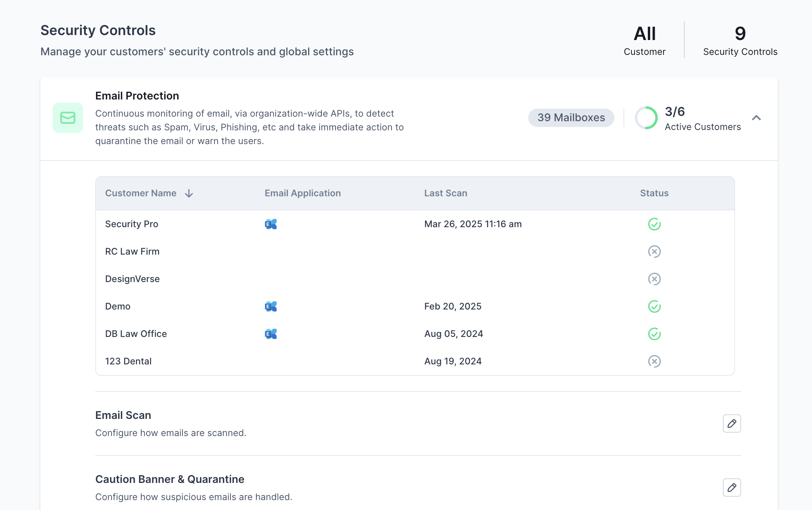Collapse the Email Protection section chevron
This screenshot has width=812, height=510.
tap(756, 118)
